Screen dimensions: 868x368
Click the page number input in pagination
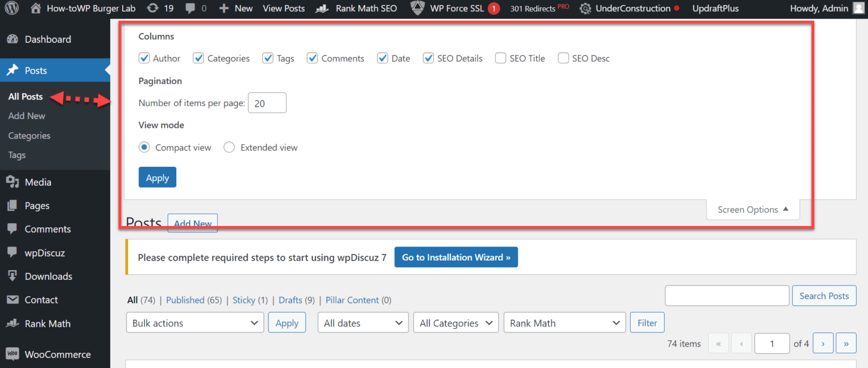pos(772,343)
